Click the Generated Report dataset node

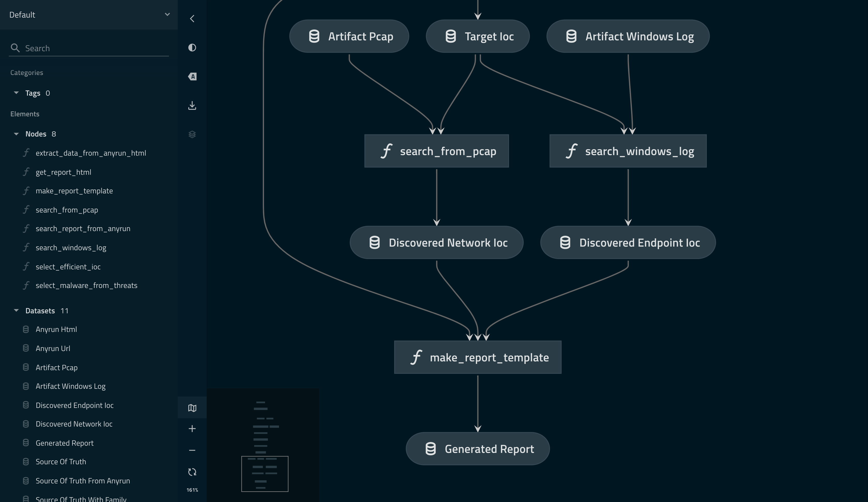tap(477, 449)
